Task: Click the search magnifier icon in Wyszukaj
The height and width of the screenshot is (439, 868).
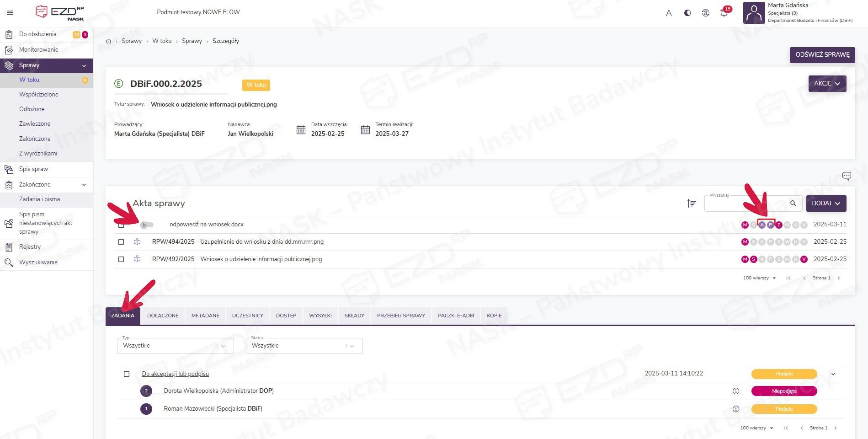Action: pyautogui.click(x=793, y=203)
